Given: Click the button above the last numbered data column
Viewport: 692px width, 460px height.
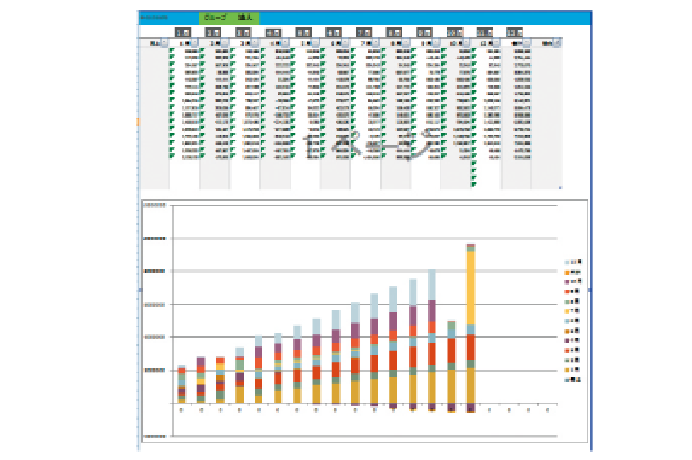Looking at the screenshot, I should click(515, 32).
